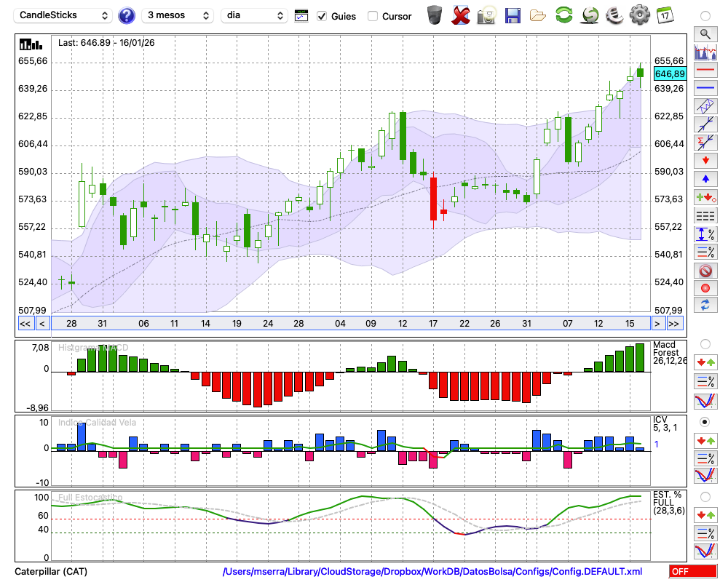Select the sigma regression line tool
Image resolution: width=728 pixels, height=582 pixels.
pyautogui.click(x=705, y=143)
